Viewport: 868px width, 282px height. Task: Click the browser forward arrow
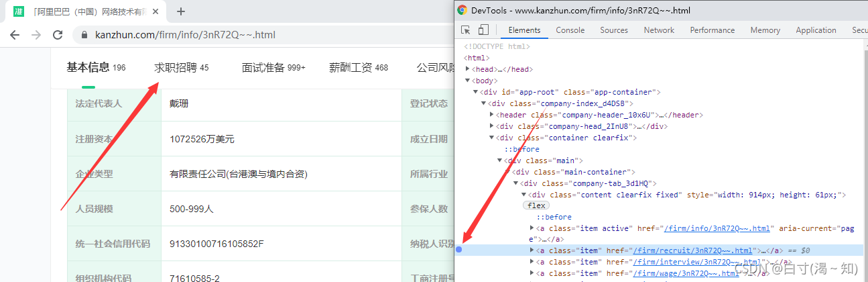pos(36,35)
